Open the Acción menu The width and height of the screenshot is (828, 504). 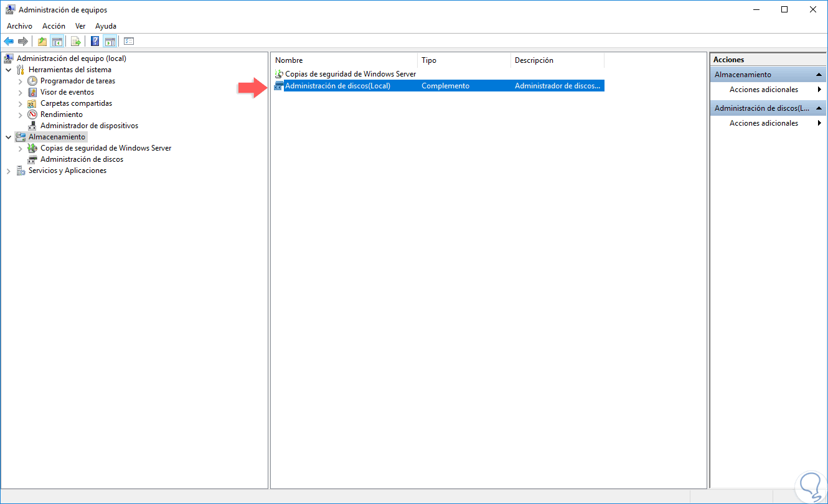tap(54, 26)
